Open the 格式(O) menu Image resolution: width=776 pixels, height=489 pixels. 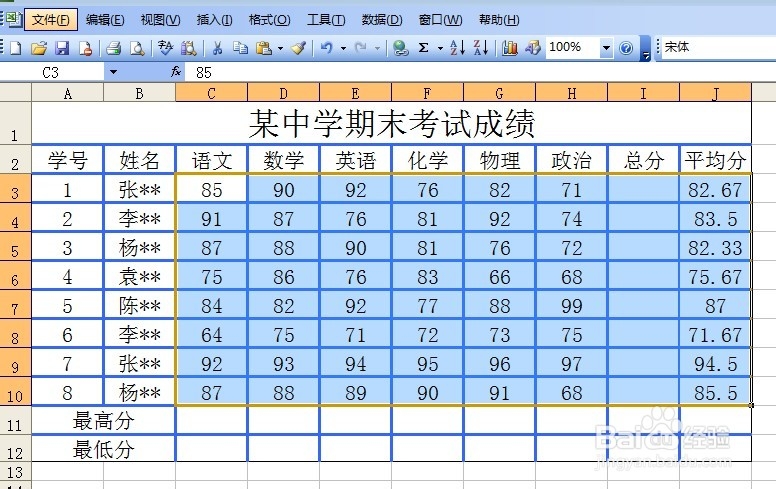[x=269, y=20]
